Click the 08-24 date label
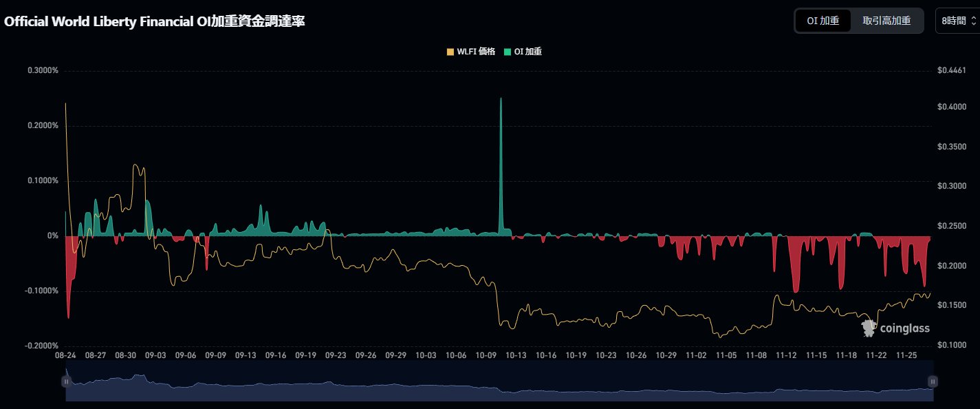Screen dimensions: 980x409 point(65,356)
